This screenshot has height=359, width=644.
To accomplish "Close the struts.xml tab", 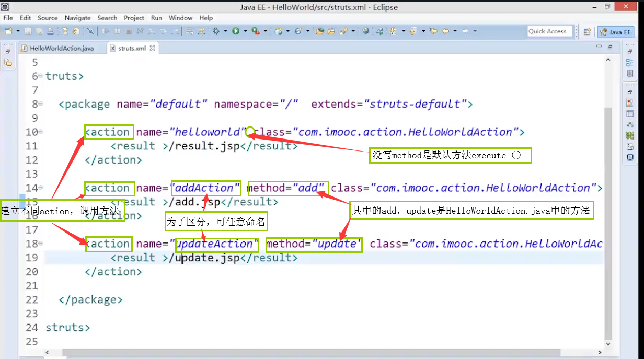I will (x=153, y=48).
